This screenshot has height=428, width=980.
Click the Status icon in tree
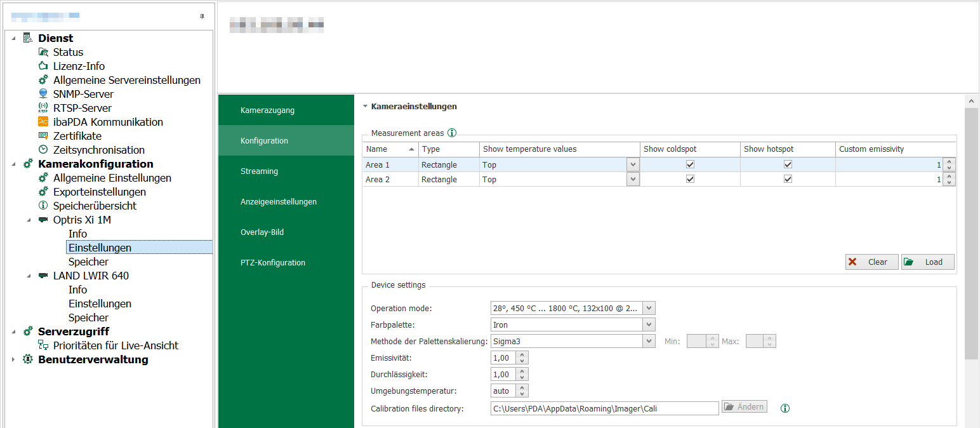(x=43, y=52)
